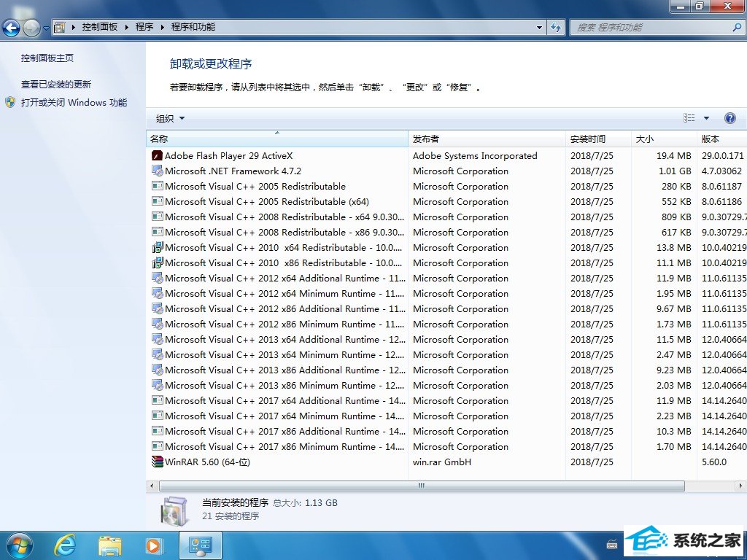This screenshot has width=747, height=560.
Task: Sort by the 安装时间 column header
Action: (598, 139)
